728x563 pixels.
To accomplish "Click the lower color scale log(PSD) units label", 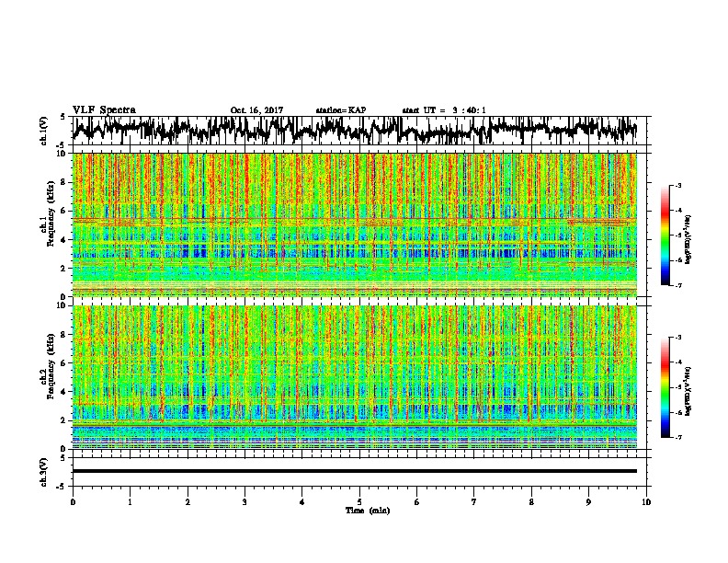I will point(688,392).
